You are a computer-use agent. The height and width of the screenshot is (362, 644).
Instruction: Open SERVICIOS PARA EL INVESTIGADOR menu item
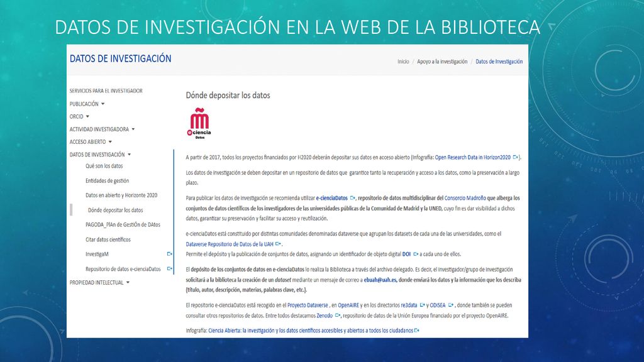(106, 90)
